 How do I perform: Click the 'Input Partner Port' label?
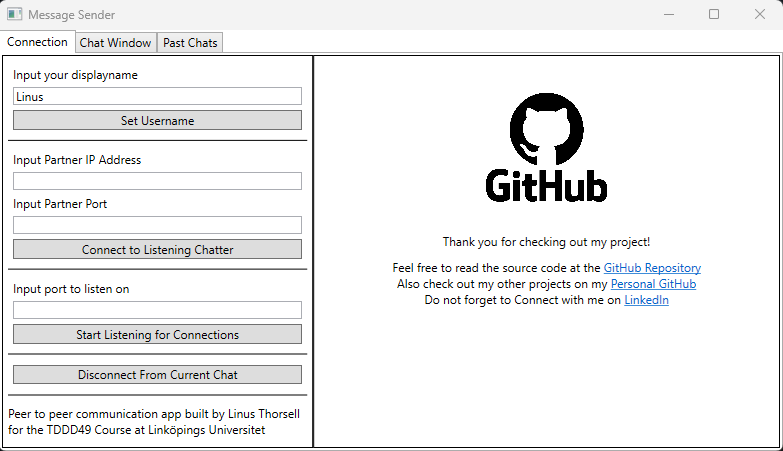[x=60, y=204]
